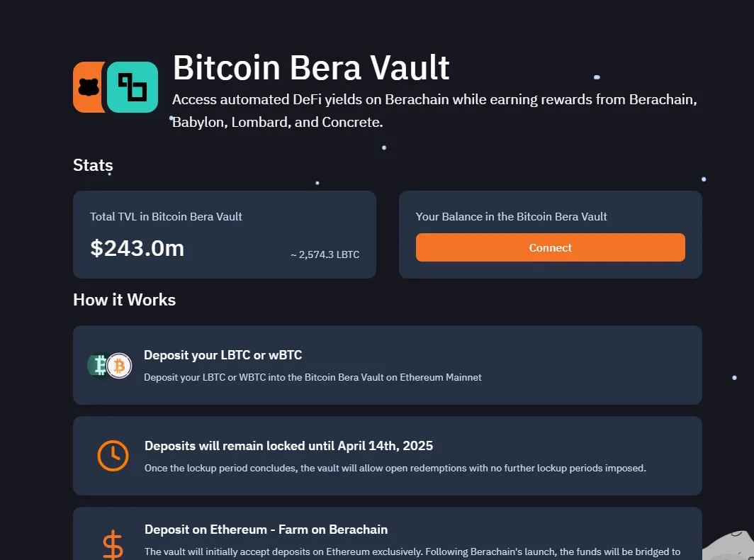The width and height of the screenshot is (754, 560).
Task: Click the vault description mentioning Babylon, Lombard, Concrete
Action: tap(434, 111)
